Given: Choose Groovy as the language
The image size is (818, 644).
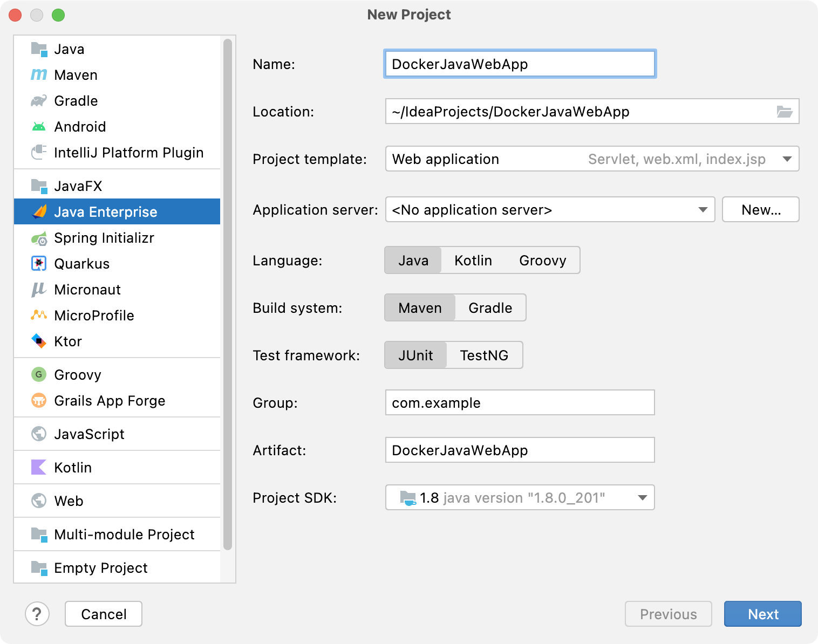Looking at the screenshot, I should click(543, 261).
